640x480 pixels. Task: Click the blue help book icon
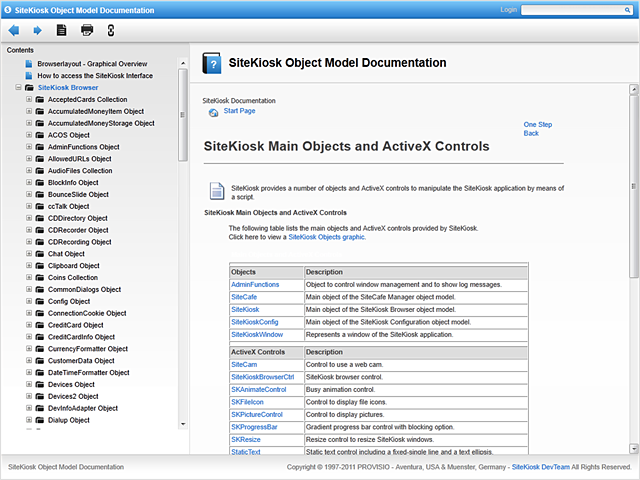(211, 63)
